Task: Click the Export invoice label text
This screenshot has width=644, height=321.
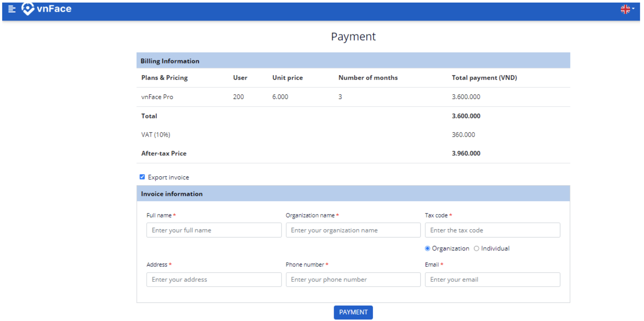Action: click(x=168, y=177)
